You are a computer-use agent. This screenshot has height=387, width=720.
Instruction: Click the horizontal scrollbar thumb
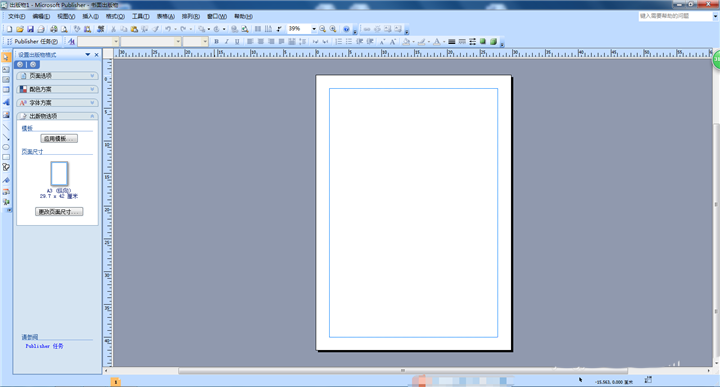403,370
